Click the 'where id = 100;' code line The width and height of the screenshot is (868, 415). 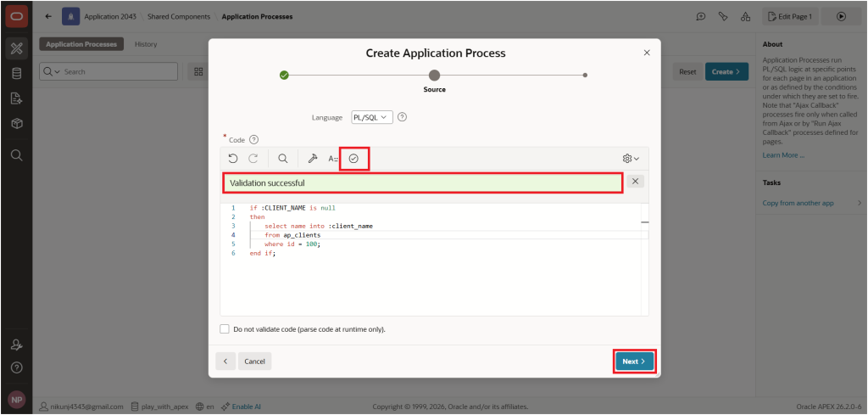tap(292, 244)
